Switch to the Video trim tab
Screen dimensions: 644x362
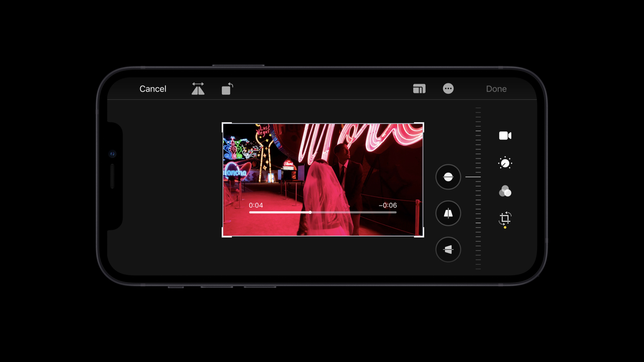pos(505,136)
